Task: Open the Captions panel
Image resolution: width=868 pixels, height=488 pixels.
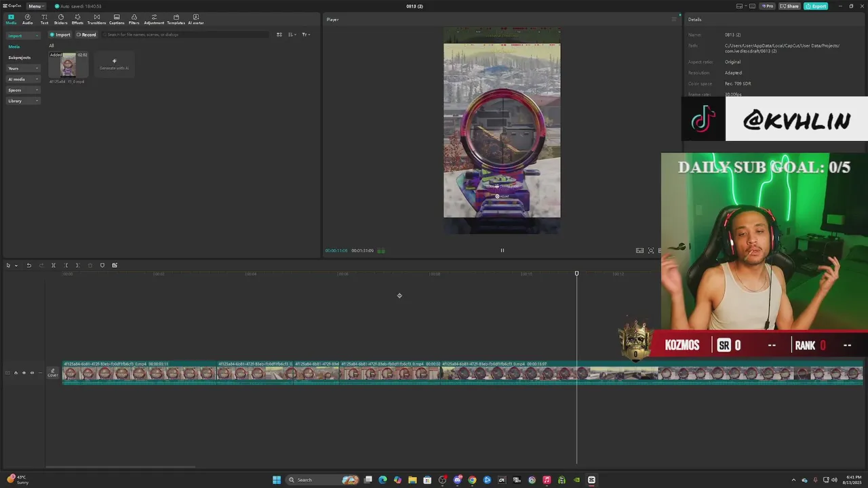Action: coord(117,19)
